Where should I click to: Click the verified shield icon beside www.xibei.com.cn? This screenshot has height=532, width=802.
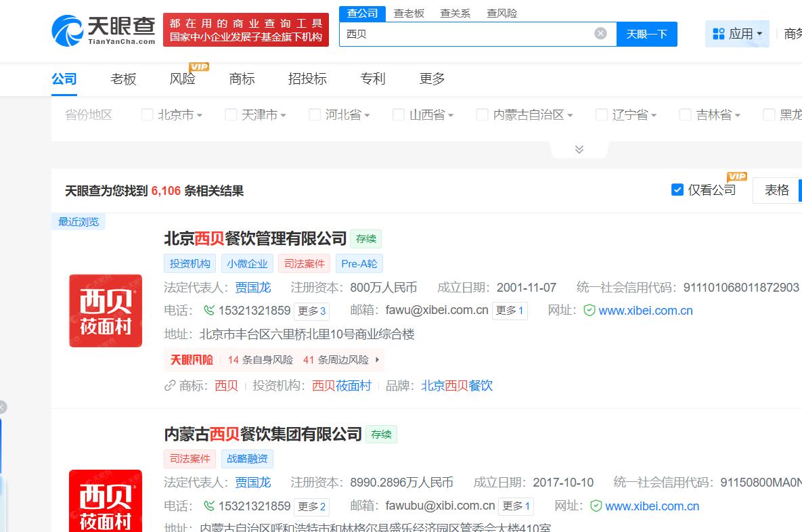(589, 311)
